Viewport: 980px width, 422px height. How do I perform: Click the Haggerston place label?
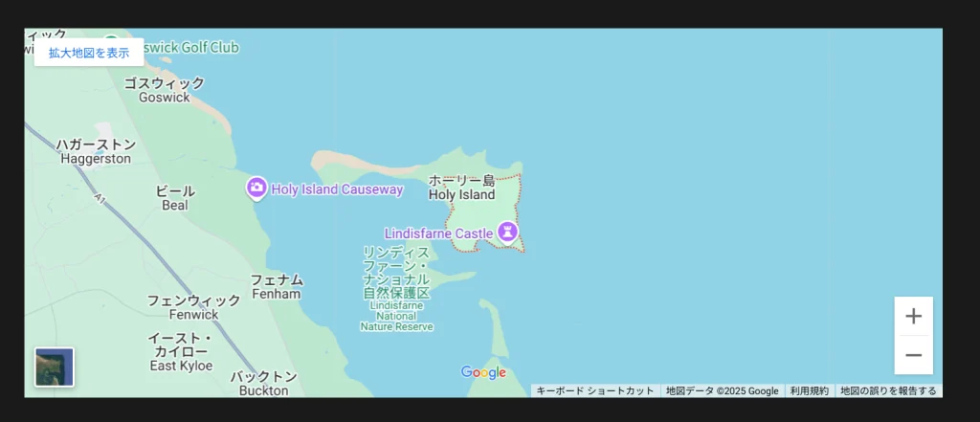tap(96, 151)
